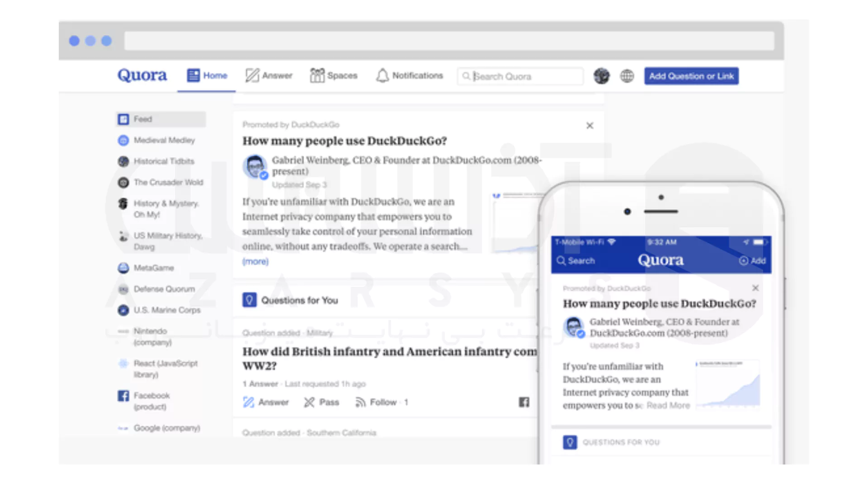The width and height of the screenshot is (868, 488).
Task: Click Gabriel Weinberg's avatar in desktop post
Action: 255,167
